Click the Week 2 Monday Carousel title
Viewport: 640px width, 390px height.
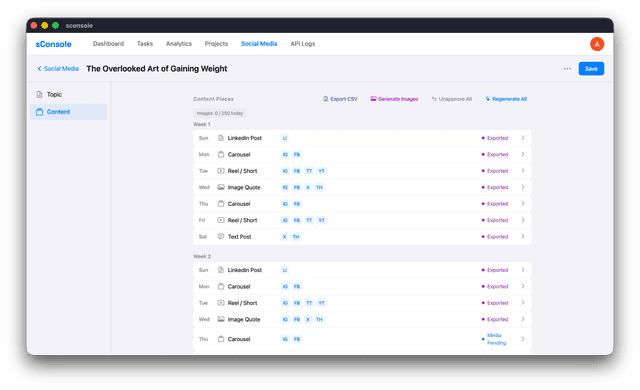coord(239,286)
